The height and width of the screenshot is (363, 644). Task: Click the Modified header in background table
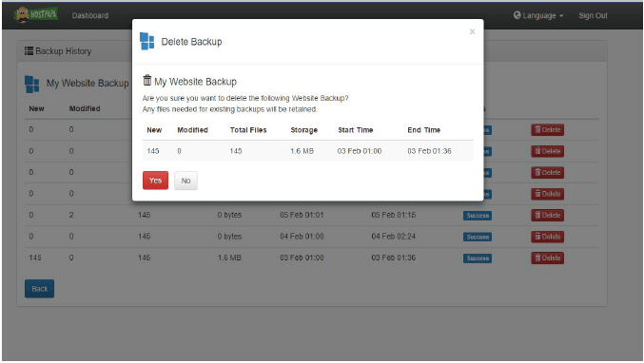[85, 108]
